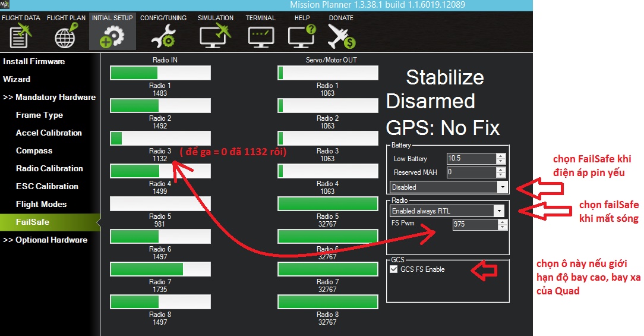Click the Radio IN Radio 1 bar
644x336 pixels.
coord(160,73)
